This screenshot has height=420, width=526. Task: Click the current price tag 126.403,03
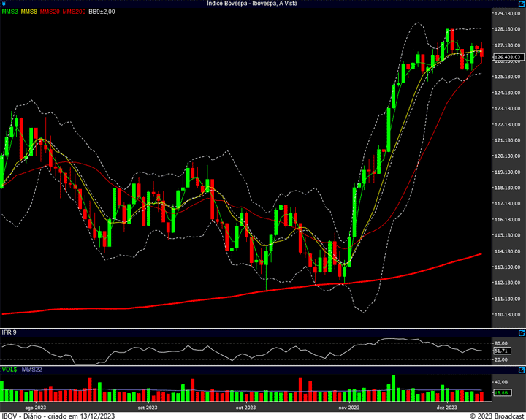click(x=507, y=56)
